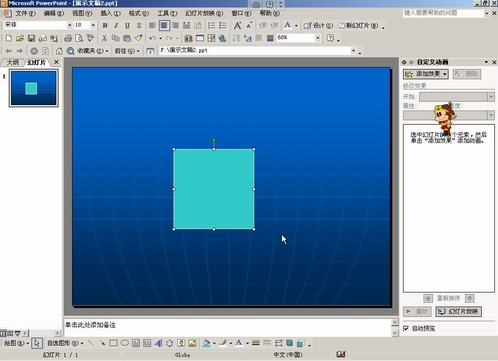498x361 pixels.
Task: Toggle Italic formatting
Action: pyautogui.click(x=116, y=25)
